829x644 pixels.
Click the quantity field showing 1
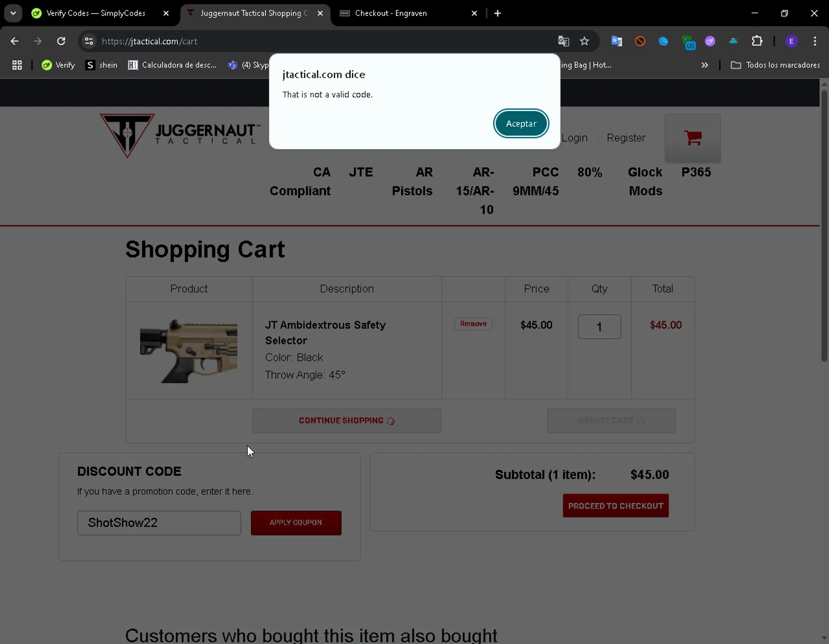[599, 327]
